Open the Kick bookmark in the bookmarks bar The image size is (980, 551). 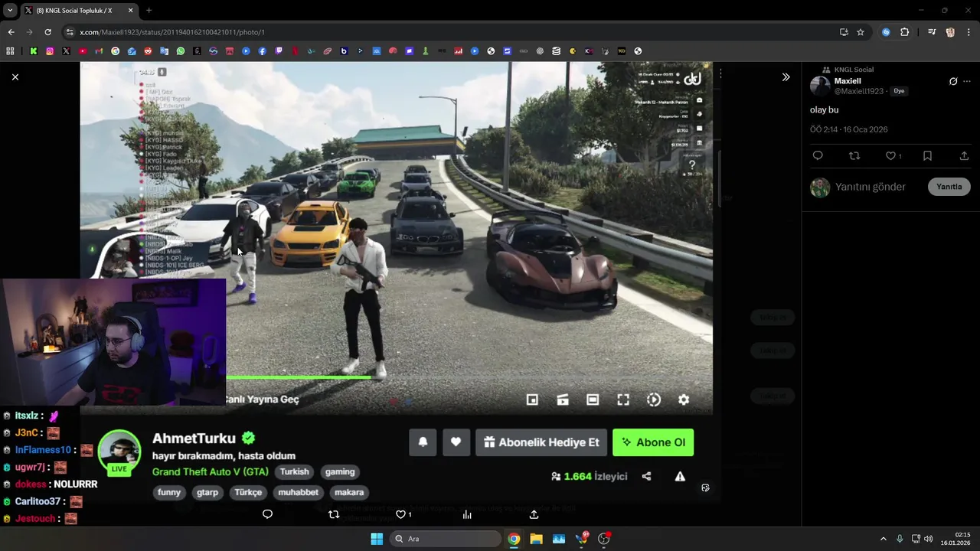[34, 51]
